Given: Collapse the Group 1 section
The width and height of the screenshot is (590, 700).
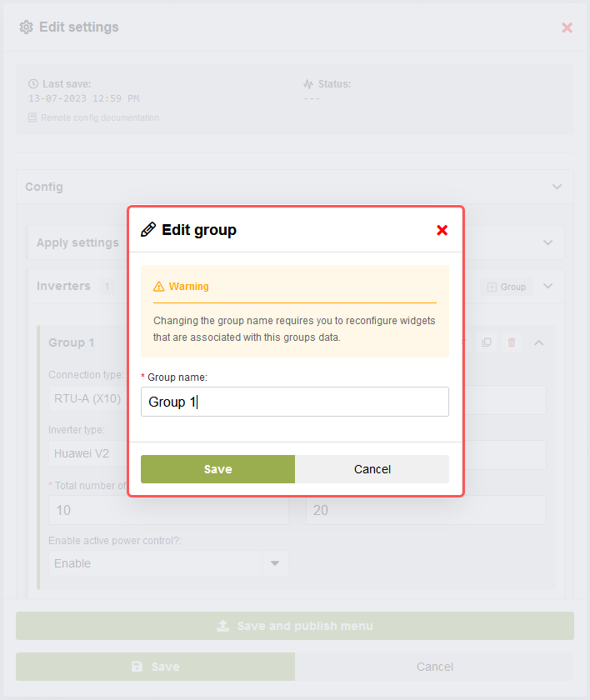Looking at the screenshot, I should click(538, 342).
